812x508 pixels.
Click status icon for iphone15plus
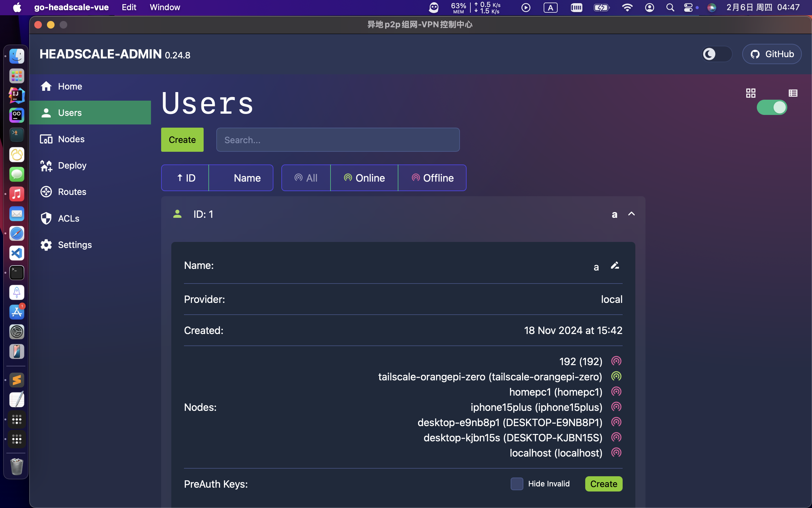click(x=616, y=407)
